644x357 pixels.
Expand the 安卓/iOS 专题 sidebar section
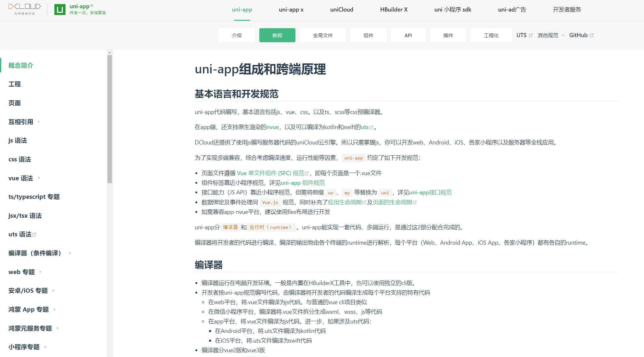coord(31,291)
